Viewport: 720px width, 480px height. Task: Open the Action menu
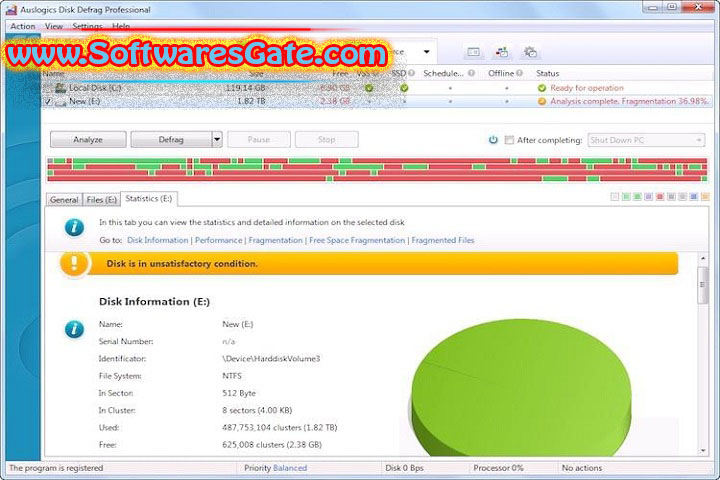(22, 26)
